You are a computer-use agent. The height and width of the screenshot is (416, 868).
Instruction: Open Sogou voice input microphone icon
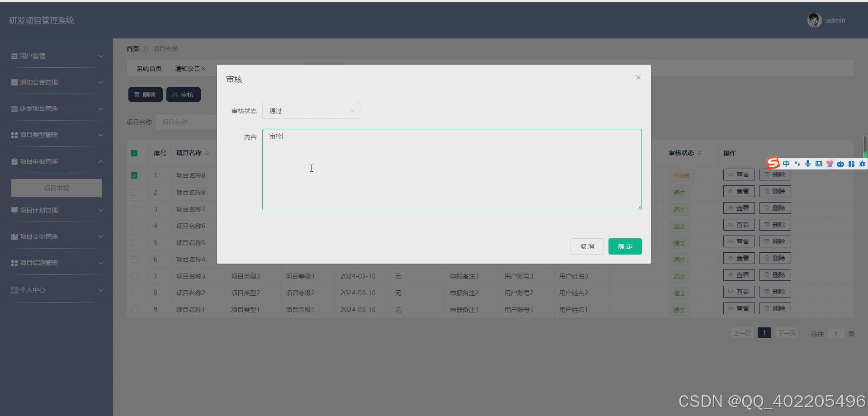pos(808,164)
